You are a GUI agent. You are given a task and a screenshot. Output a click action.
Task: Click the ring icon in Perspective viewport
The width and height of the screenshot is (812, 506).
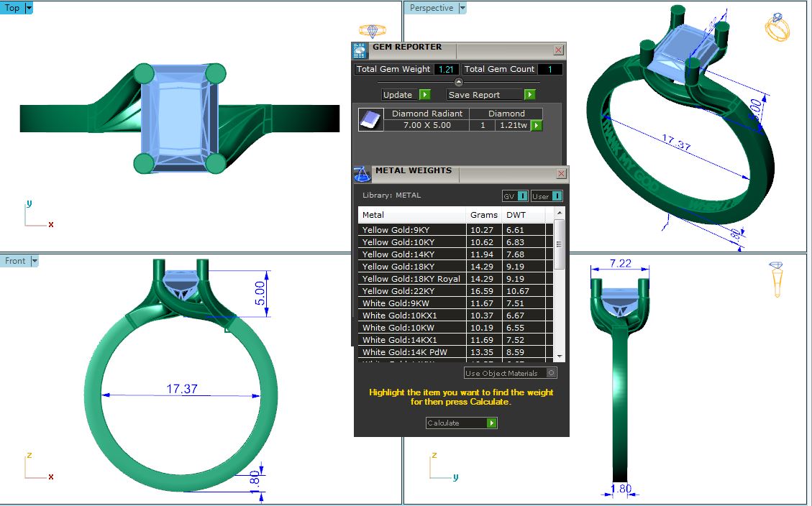pos(777,27)
